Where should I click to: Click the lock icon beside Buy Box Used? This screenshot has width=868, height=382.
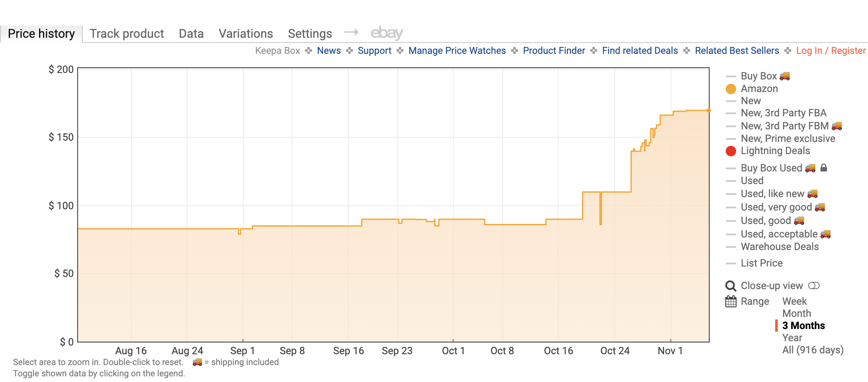click(x=824, y=168)
